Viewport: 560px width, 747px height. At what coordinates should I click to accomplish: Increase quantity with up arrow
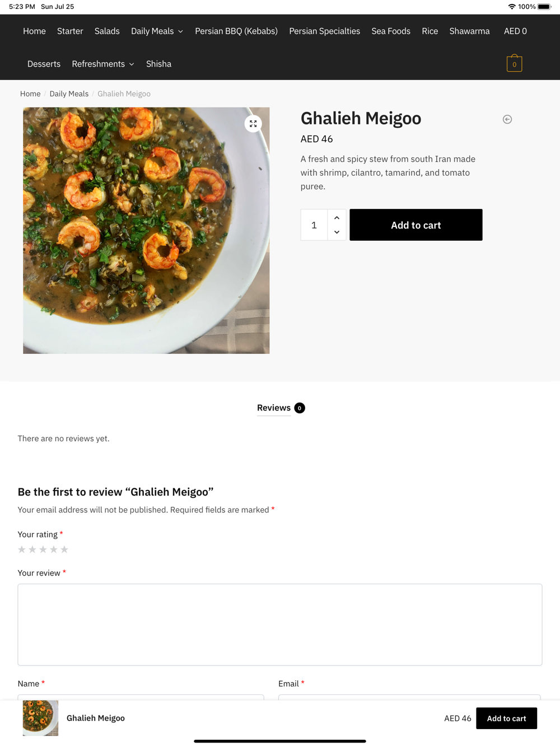337,218
